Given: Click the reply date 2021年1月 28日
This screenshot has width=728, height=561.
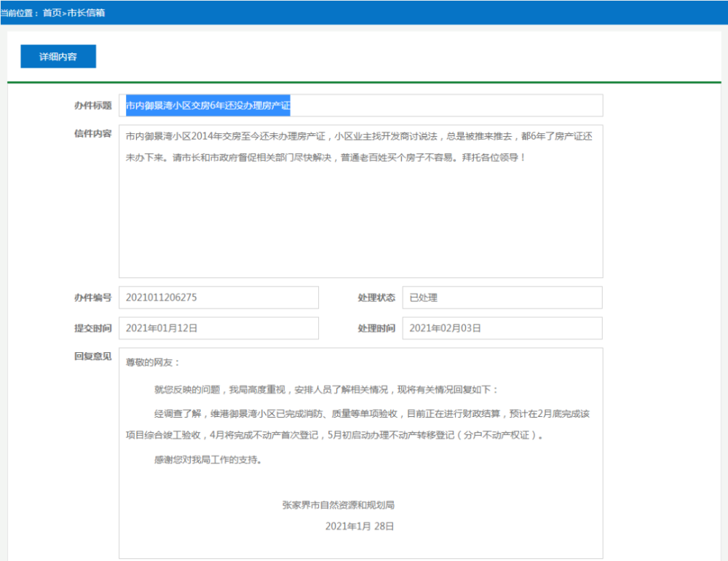Looking at the screenshot, I should click(360, 526).
